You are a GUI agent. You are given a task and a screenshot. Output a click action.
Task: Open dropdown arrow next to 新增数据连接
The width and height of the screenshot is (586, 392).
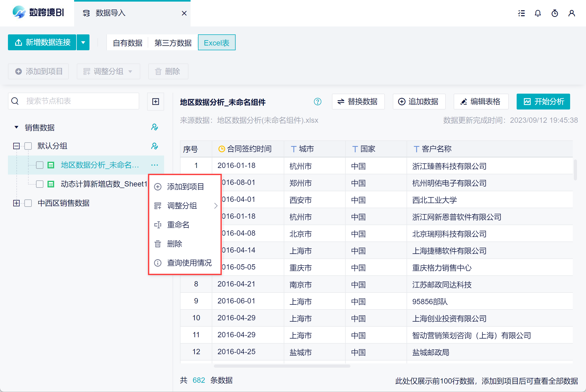click(83, 42)
